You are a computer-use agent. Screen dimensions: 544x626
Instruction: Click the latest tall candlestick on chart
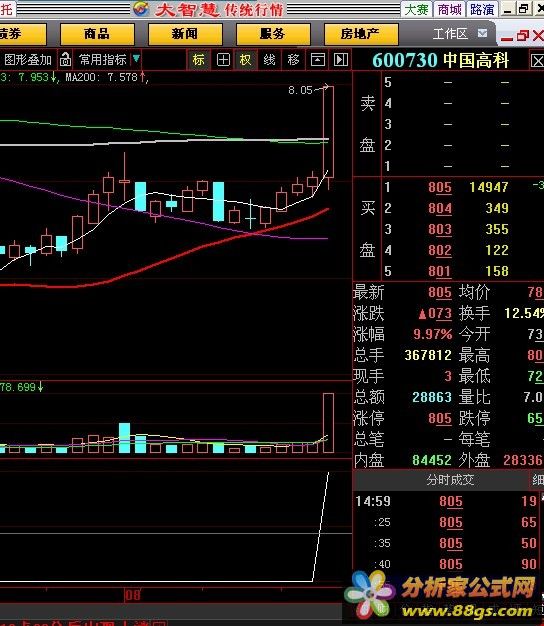(x=328, y=133)
